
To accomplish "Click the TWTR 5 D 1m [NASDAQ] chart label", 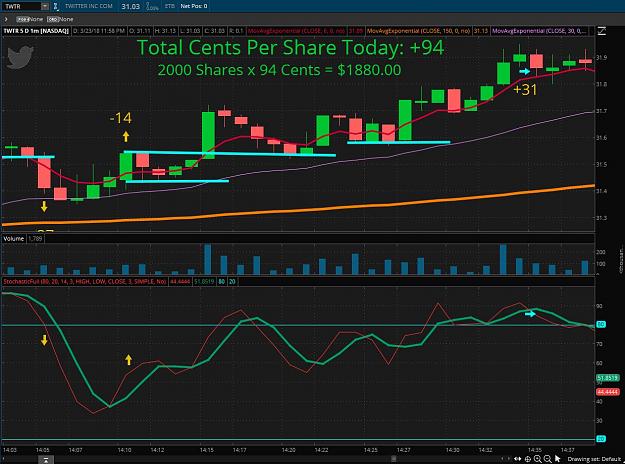I will click(x=36, y=31).
